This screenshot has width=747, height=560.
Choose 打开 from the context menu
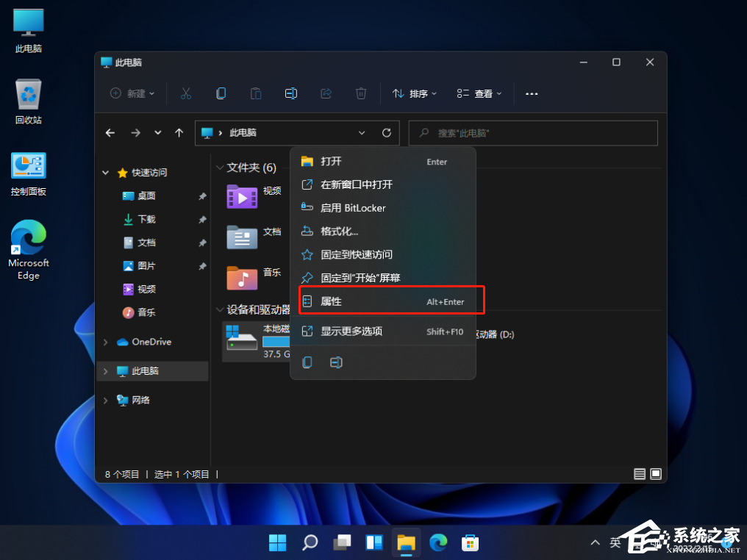(x=383, y=162)
